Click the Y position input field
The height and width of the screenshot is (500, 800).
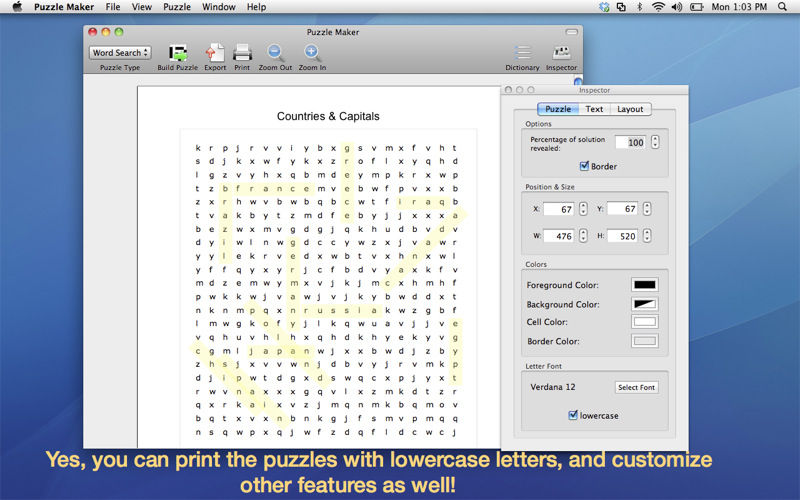click(x=622, y=209)
